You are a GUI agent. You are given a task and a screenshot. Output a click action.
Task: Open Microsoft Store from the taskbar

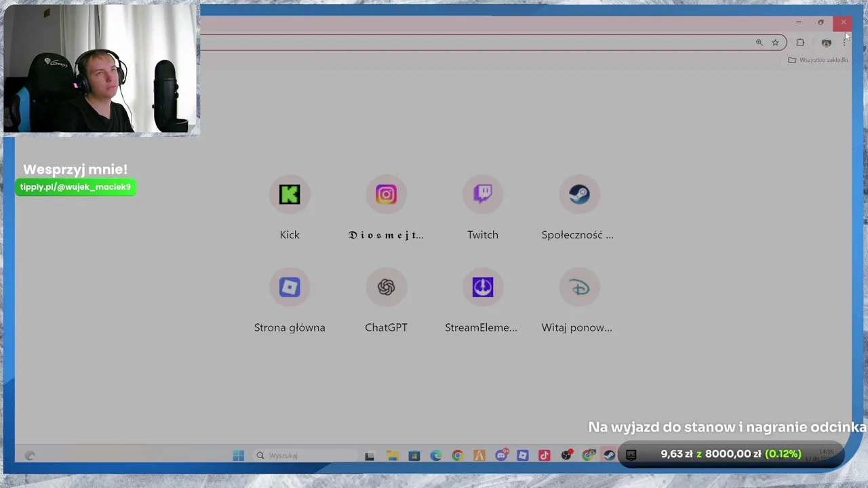point(414,456)
